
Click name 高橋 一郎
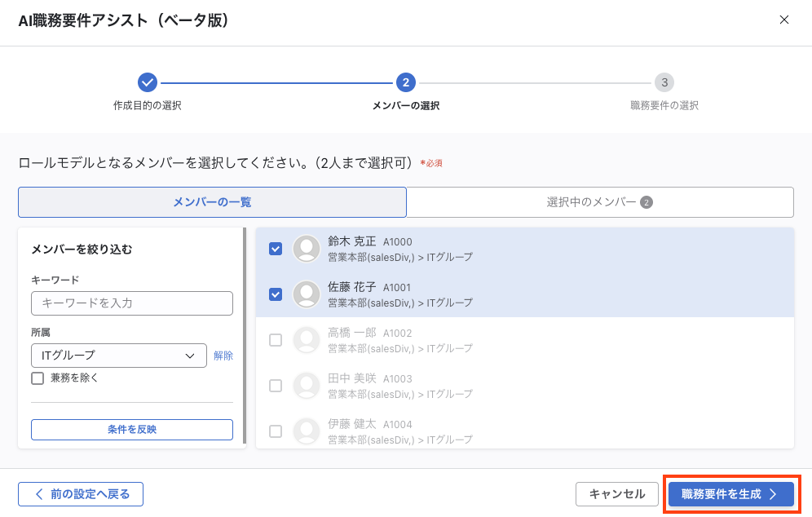coord(352,333)
